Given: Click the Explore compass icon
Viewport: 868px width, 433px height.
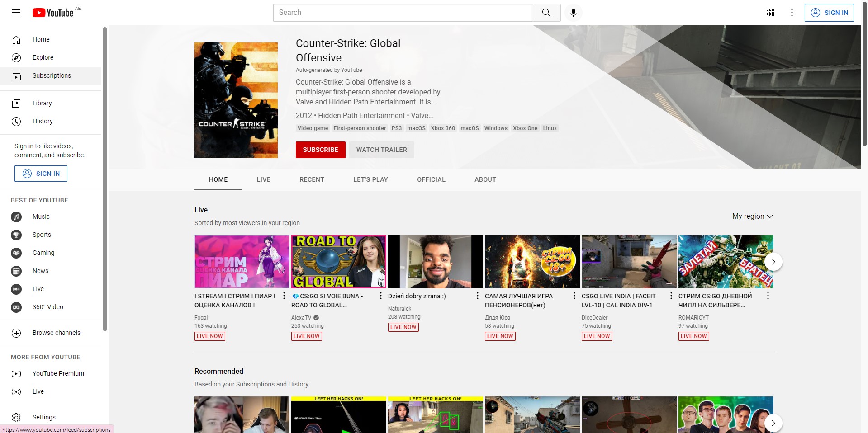Looking at the screenshot, I should pyautogui.click(x=16, y=58).
